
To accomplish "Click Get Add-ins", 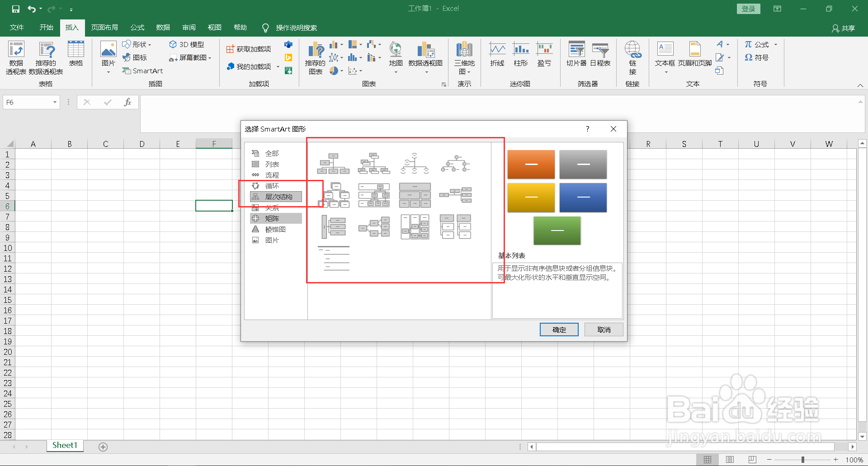I will click(249, 49).
